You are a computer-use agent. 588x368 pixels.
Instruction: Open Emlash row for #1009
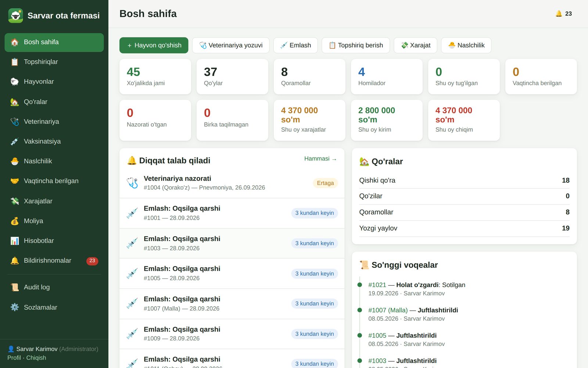232,334
